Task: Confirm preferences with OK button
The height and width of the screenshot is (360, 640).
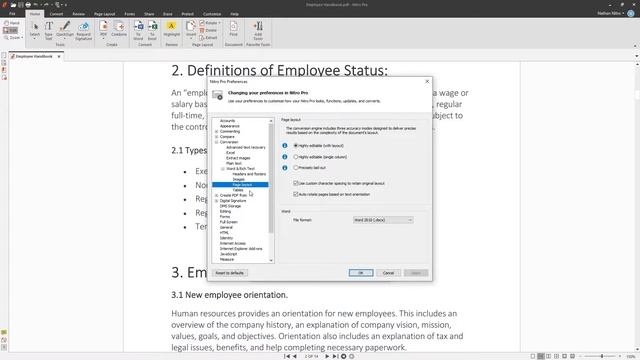Action: click(x=361, y=273)
